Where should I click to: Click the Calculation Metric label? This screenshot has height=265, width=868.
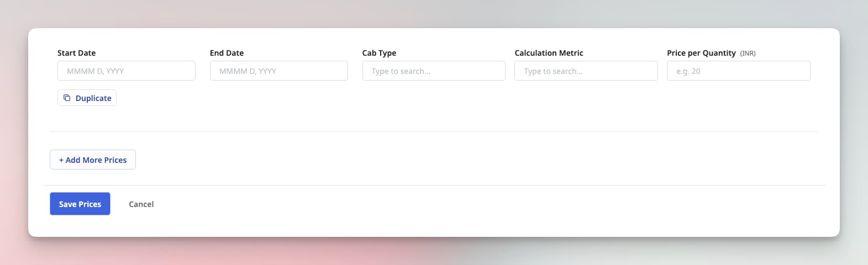[549, 53]
